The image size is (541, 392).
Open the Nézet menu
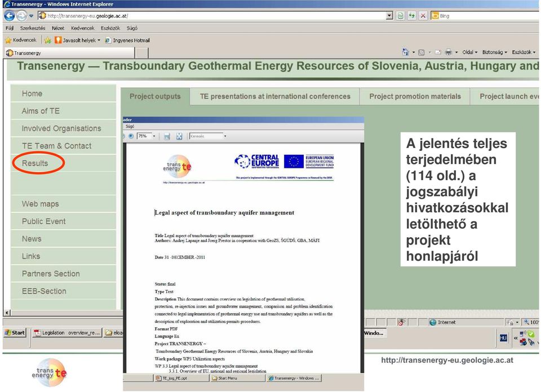pyautogui.click(x=58, y=28)
